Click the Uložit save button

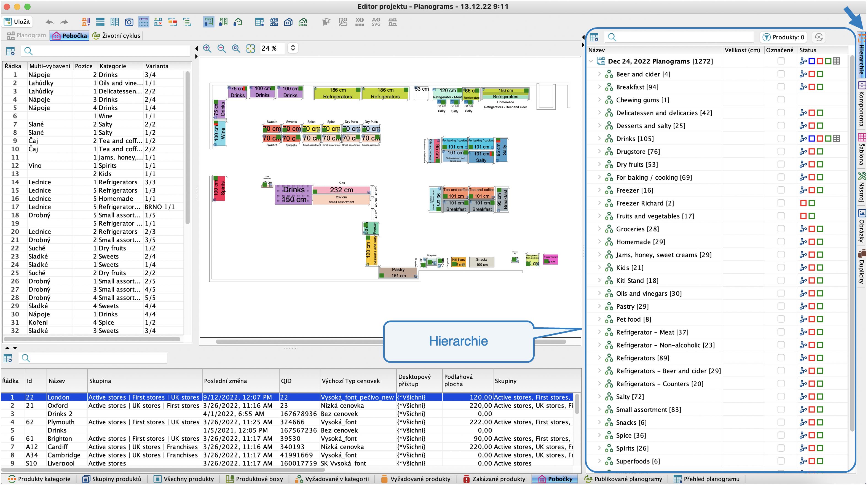(x=18, y=22)
